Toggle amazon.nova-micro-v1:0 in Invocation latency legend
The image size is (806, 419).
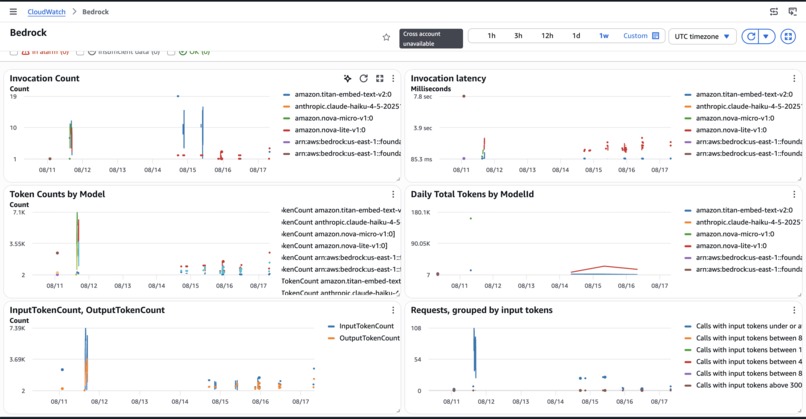coord(735,118)
